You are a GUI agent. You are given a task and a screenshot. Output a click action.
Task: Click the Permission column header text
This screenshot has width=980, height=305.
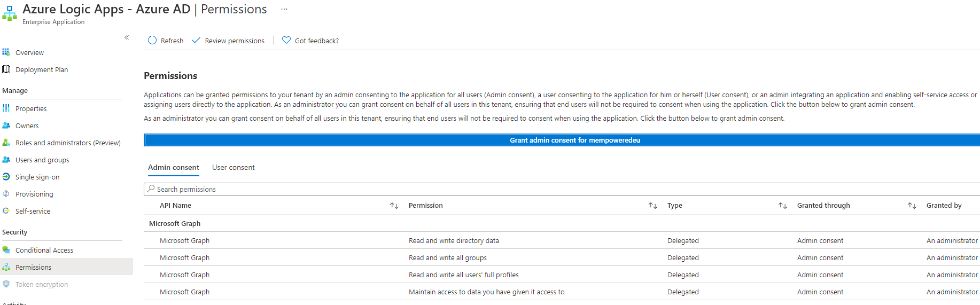pyautogui.click(x=426, y=205)
